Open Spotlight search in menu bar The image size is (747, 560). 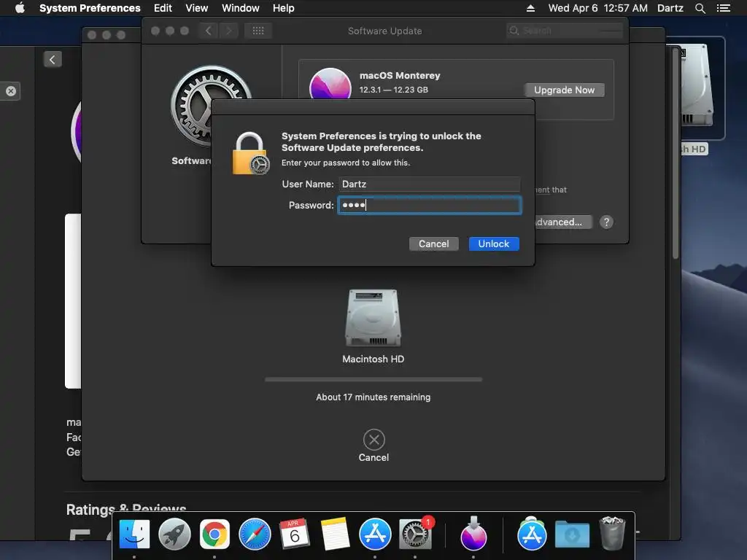tap(700, 8)
